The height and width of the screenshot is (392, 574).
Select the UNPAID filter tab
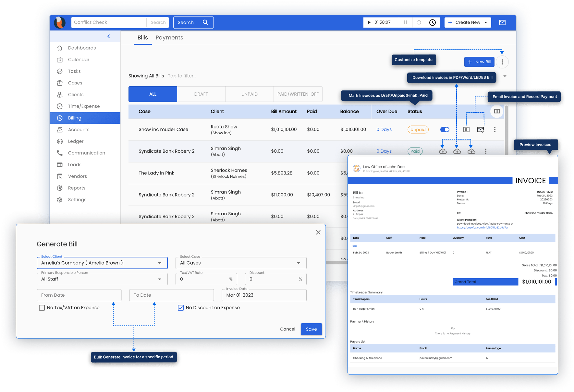[x=249, y=94]
